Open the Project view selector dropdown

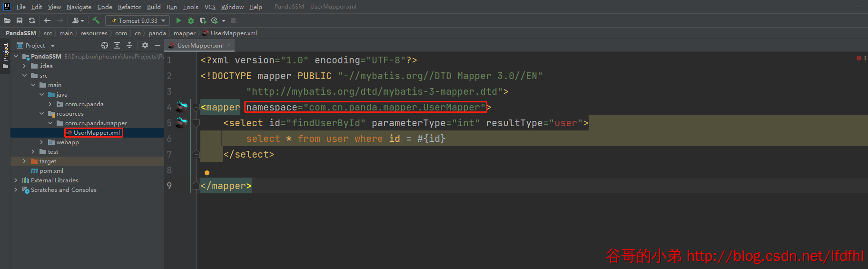point(52,46)
